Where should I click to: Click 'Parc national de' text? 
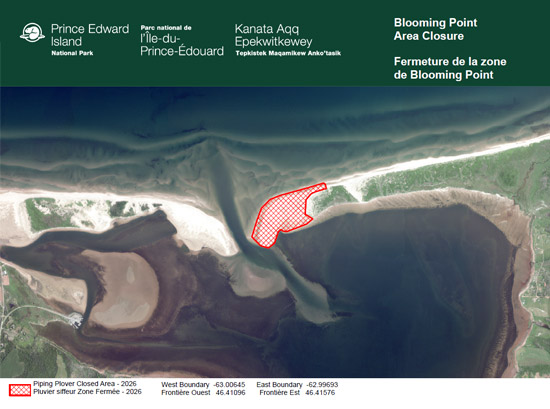point(166,28)
